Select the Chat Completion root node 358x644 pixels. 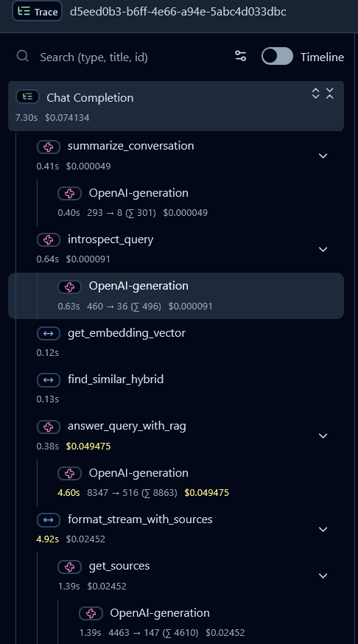pos(176,106)
